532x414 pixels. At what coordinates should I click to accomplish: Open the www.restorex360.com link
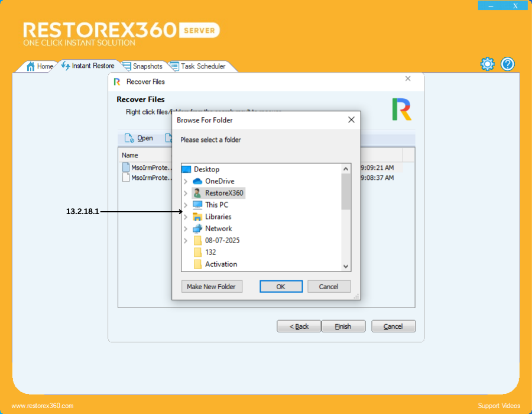[43, 406]
